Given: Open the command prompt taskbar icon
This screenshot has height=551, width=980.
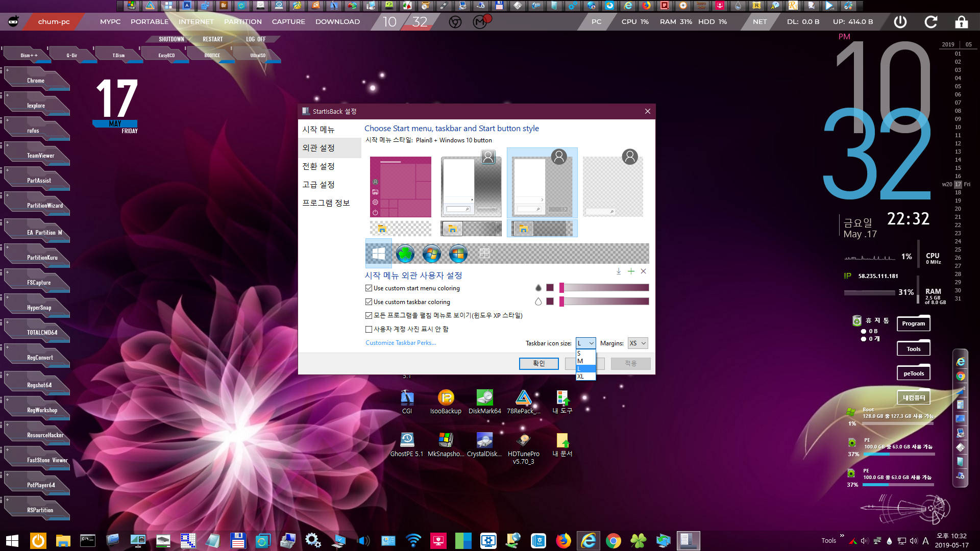Looking at the screenshot, I should pos(88,540).
